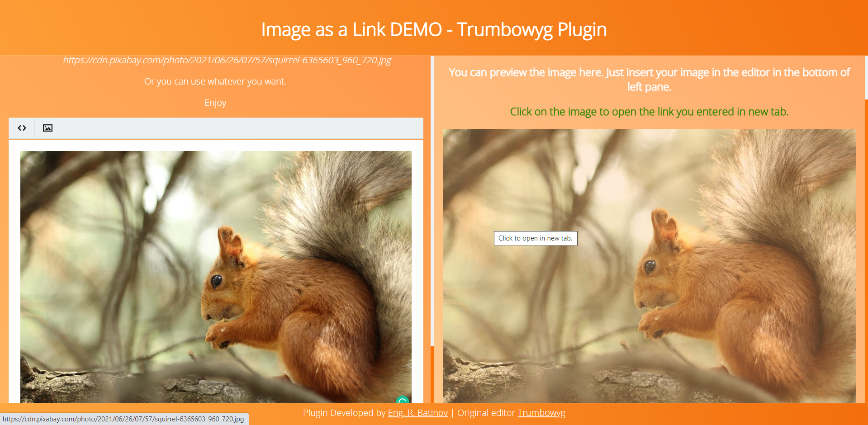Visit the Trumbowyg original editor link
Image resolution: width=868 pixels, height=425 pixels.
pyautogui.click(x=541, y=413)
